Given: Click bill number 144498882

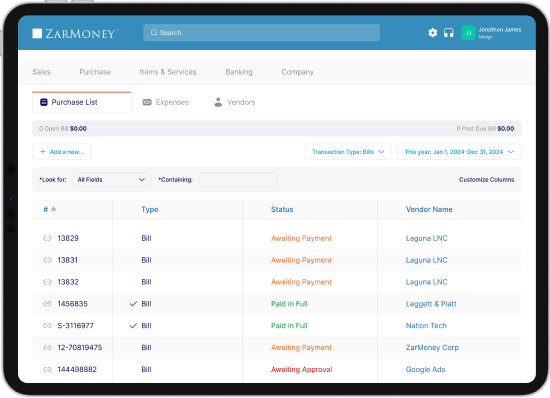Looking at the screenshot, I should click(77, 369).
